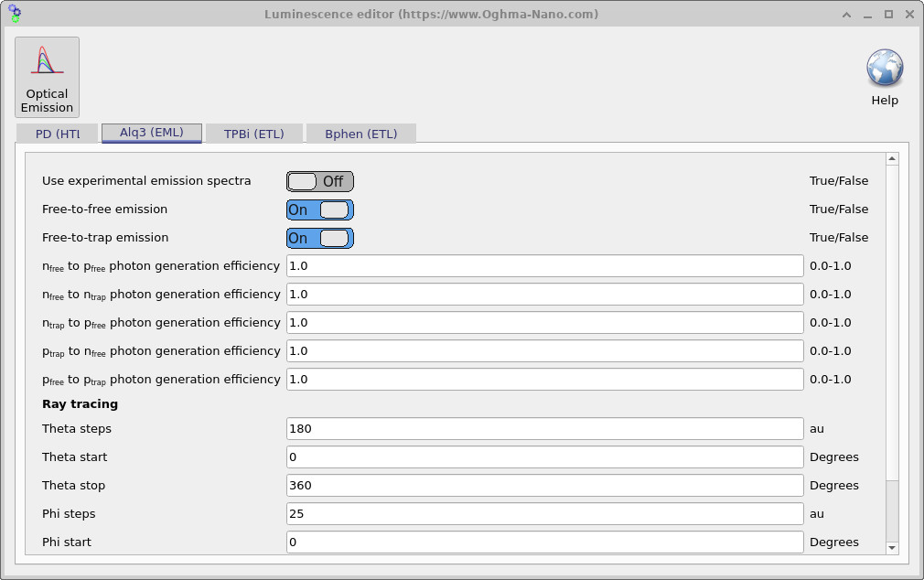Select the Alq3 (EML) tab
This screenshot has height=580, width=924.
[x=151, y=132]
